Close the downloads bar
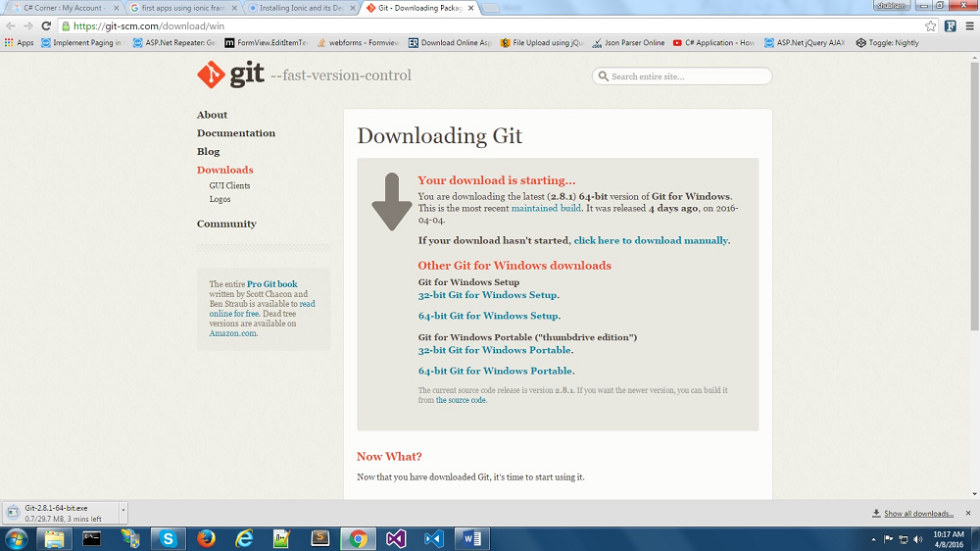980x551 pixels. (x=968, y=513)
